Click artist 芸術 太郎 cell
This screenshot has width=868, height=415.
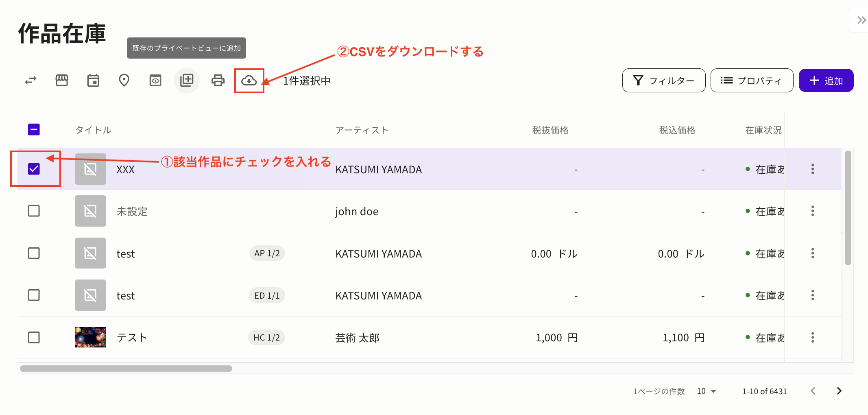click(x=357, y=338)
